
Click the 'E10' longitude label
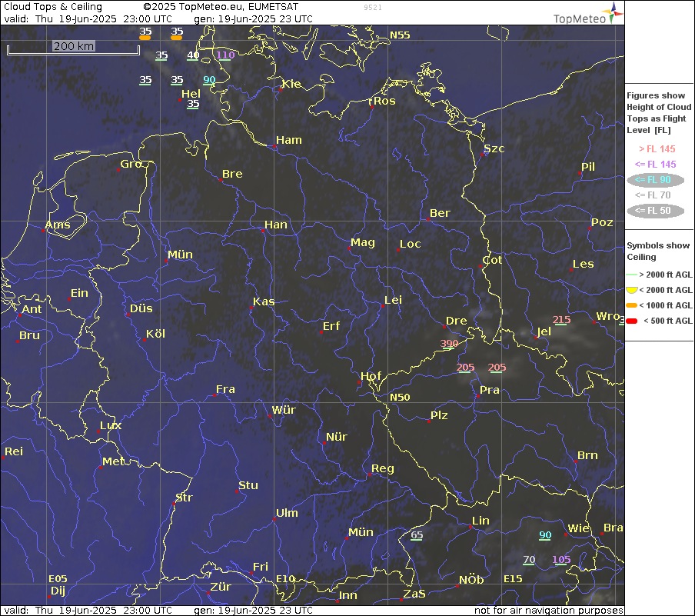(285, 579)
